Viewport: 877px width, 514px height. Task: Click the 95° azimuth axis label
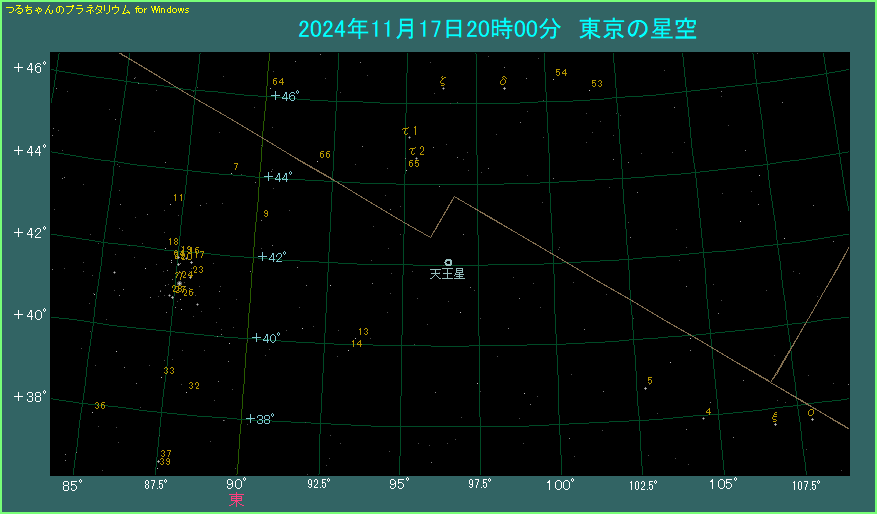pos(399,485)
